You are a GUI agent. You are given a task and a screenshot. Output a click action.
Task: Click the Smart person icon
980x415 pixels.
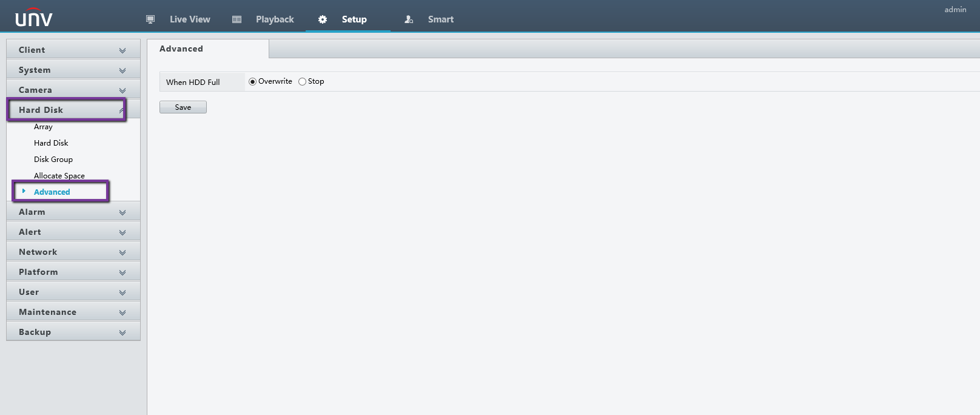409,19
